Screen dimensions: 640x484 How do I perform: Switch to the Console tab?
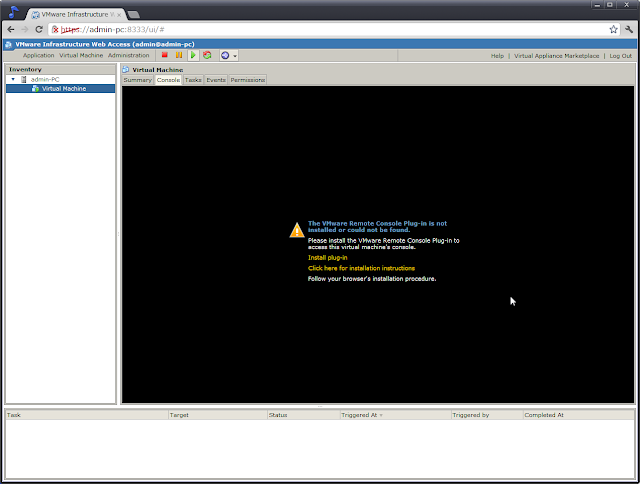[x=168, y=80]
